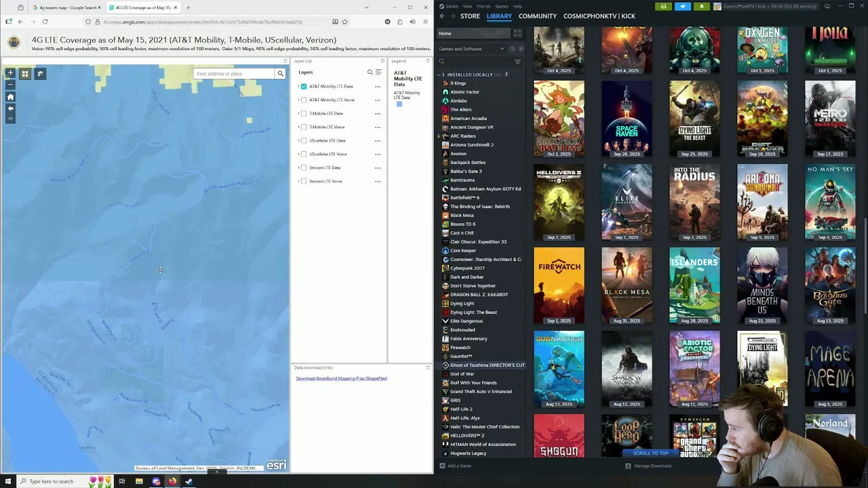Go to Steam COMMUNITY tab
This screenshot has height=488, width=868.
coord(538,16)
